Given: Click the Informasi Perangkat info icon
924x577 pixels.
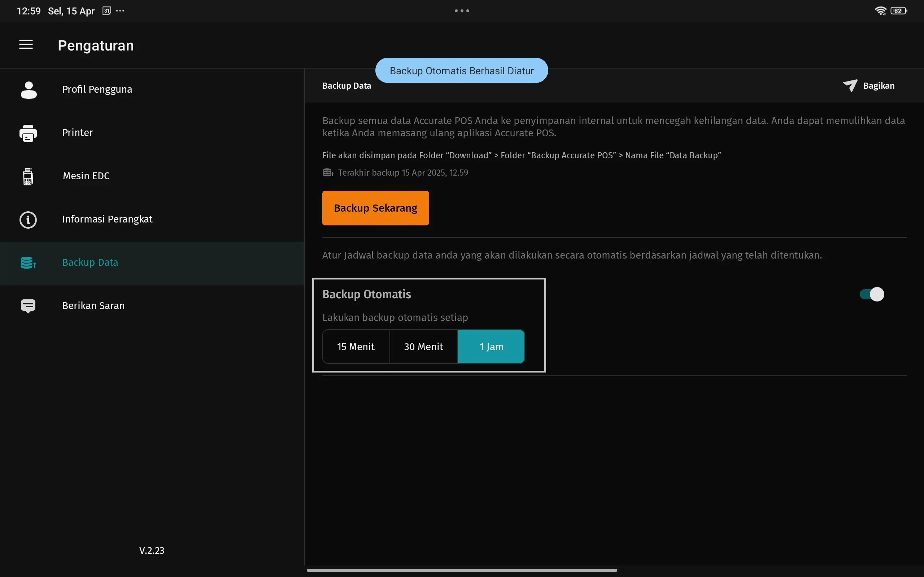Looking at the screenshot, I should (x=28, y=219).
